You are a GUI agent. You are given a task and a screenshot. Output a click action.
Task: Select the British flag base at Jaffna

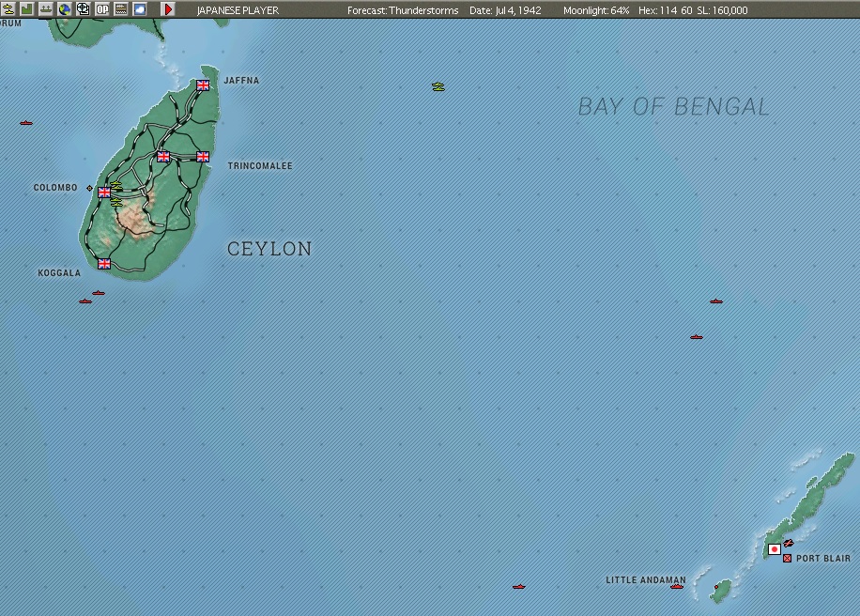pyautogui.click(x=203, y=85)
